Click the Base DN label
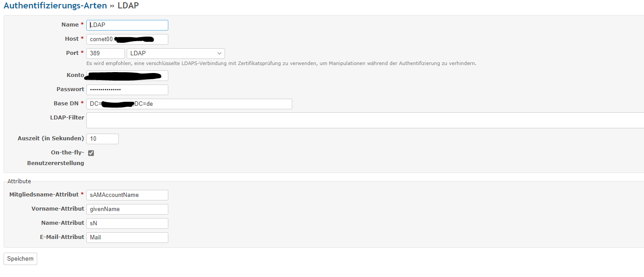 (x=66, y=104)
